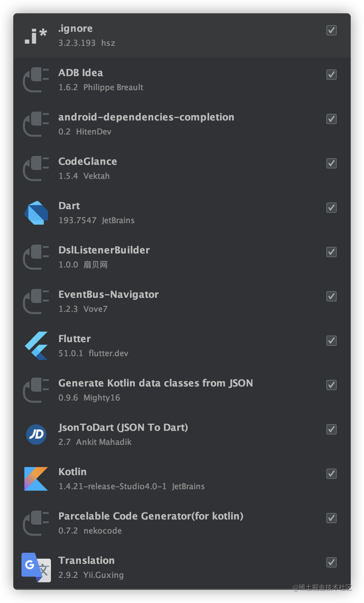
Task: Toggle Generate Kotlin data classes checkbox
Action: (332, 385)
